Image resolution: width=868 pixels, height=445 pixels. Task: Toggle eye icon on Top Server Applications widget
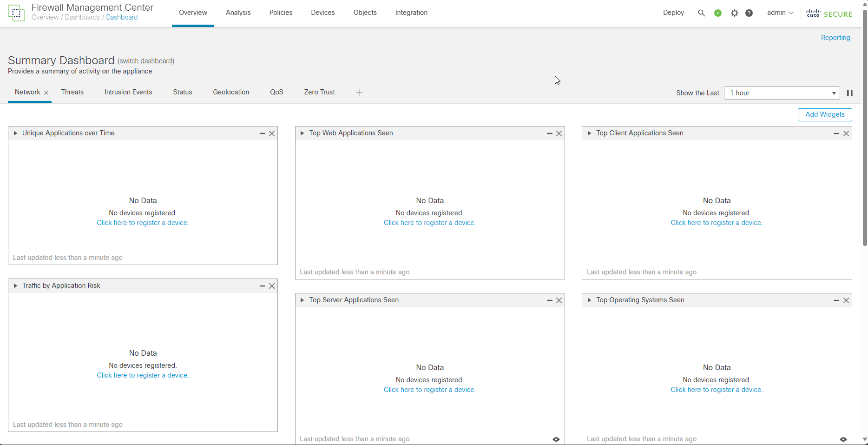[556, 439]
